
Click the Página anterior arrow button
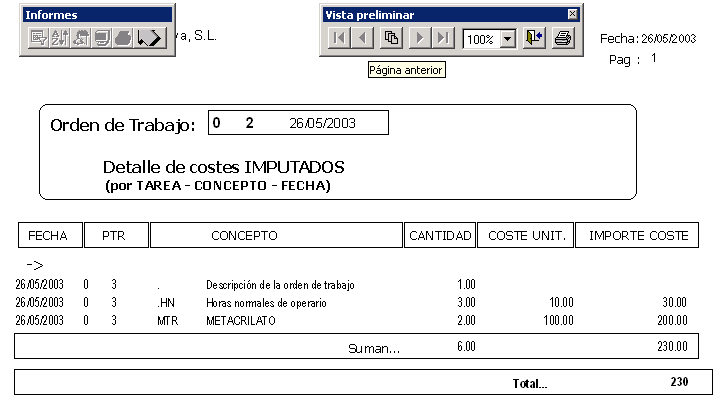click(363, 39)
